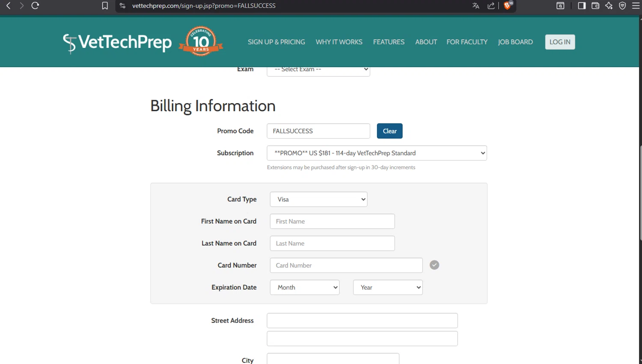Open the Brave wallet icon
Viewport: 642px width, 364px height.
pos(595,6)
